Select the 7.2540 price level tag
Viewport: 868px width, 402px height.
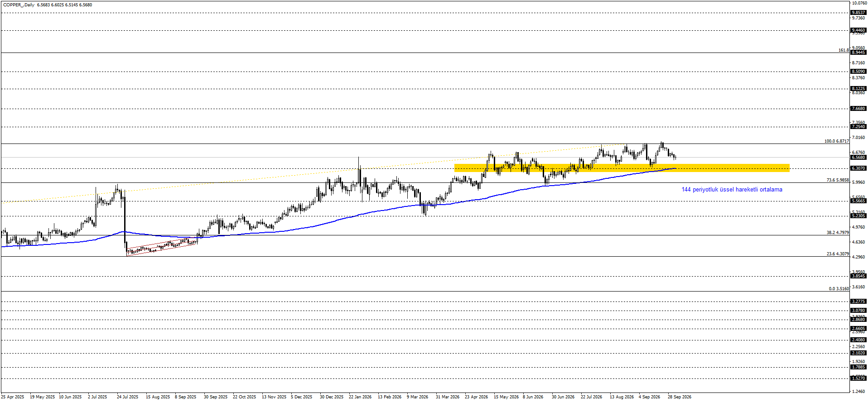click(858, 127)
